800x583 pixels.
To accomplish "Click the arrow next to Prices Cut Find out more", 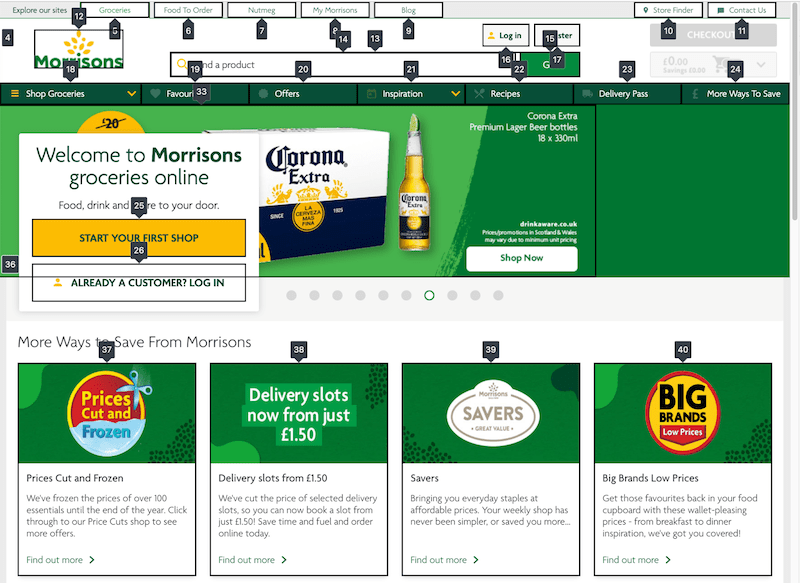I will [x=92, y=560].
